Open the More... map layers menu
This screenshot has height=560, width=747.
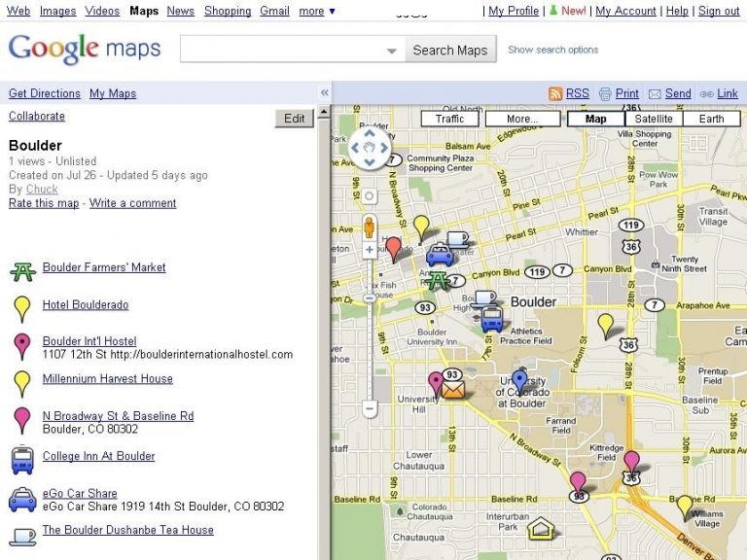point(522,119)
